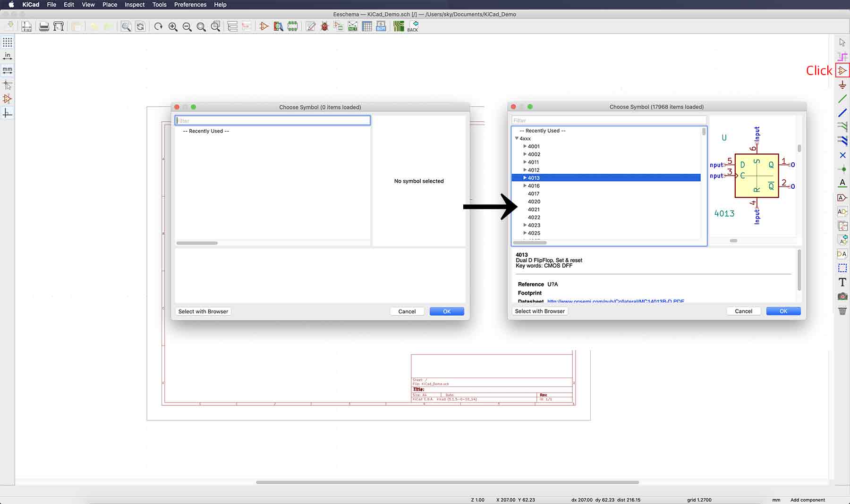Click Select with Browser in 0-items dialog
This screenshot has height=504, width=850.
tap(203, 311)
